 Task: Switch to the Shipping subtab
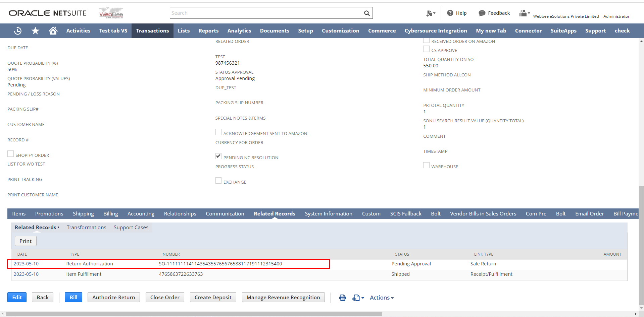(83, 214)
